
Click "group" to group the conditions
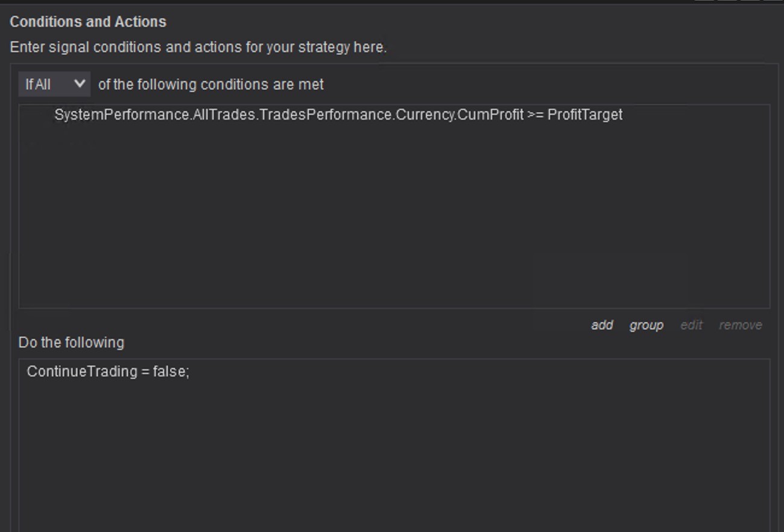click(646, 325)
